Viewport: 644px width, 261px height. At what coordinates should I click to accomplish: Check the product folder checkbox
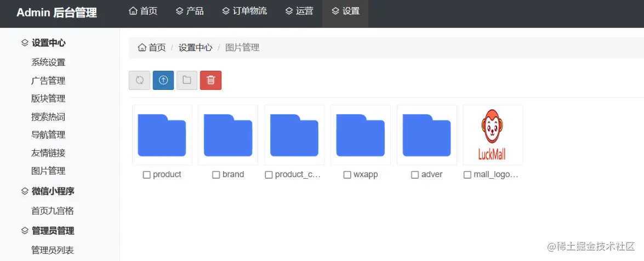(x=147, y=175)
